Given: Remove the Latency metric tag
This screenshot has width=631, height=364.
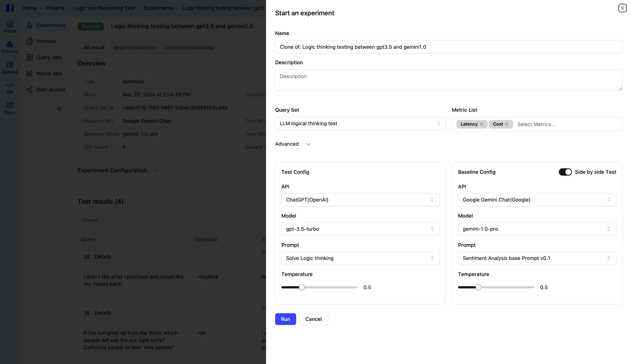Looking at the screenshot, I should pos(481,124).
